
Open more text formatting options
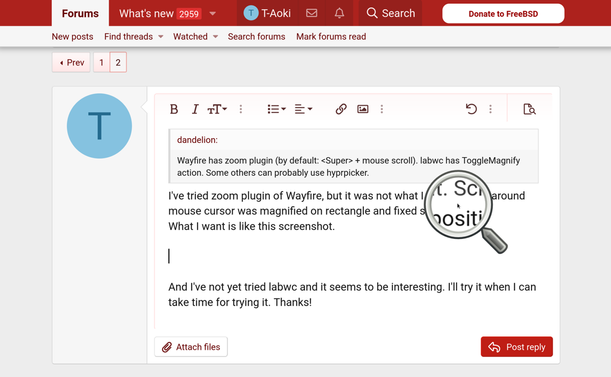(241, 109)
